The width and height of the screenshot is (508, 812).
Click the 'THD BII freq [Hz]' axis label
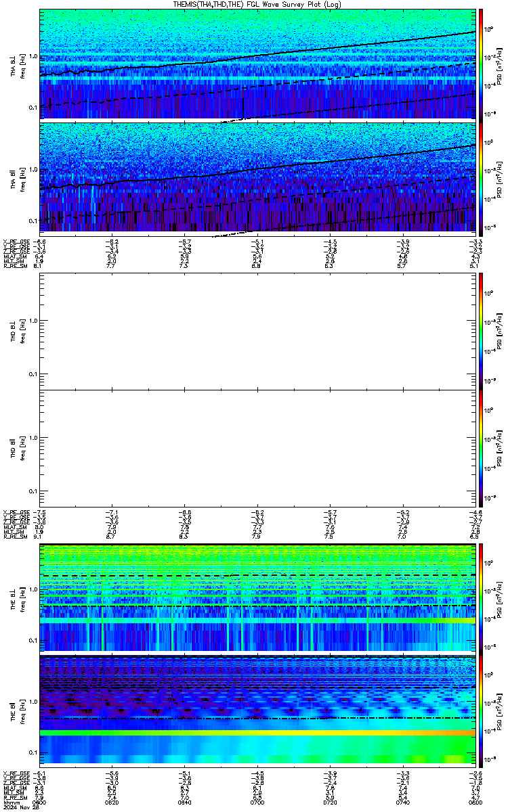click(18, 448)
